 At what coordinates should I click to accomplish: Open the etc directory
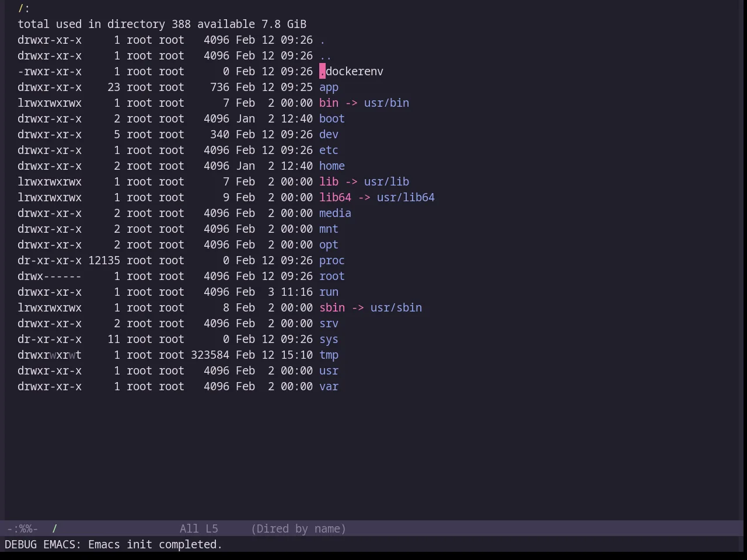point(329,150)
